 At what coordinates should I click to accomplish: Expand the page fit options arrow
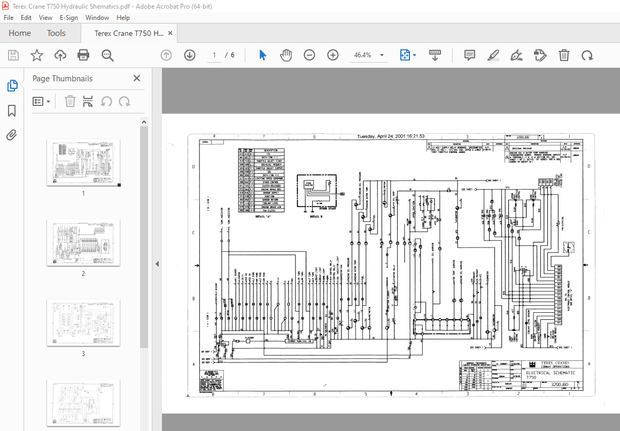[x=414, y=55]
